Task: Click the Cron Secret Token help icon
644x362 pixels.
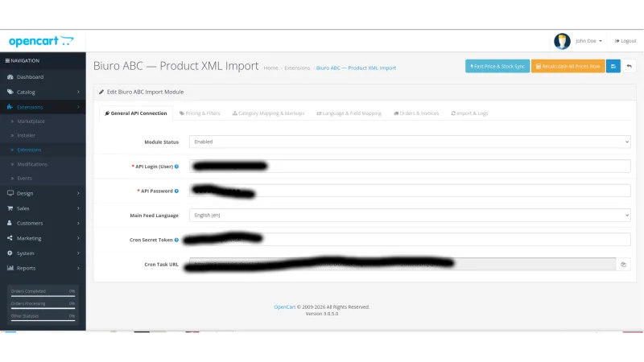Action: (x=176, y=240)
